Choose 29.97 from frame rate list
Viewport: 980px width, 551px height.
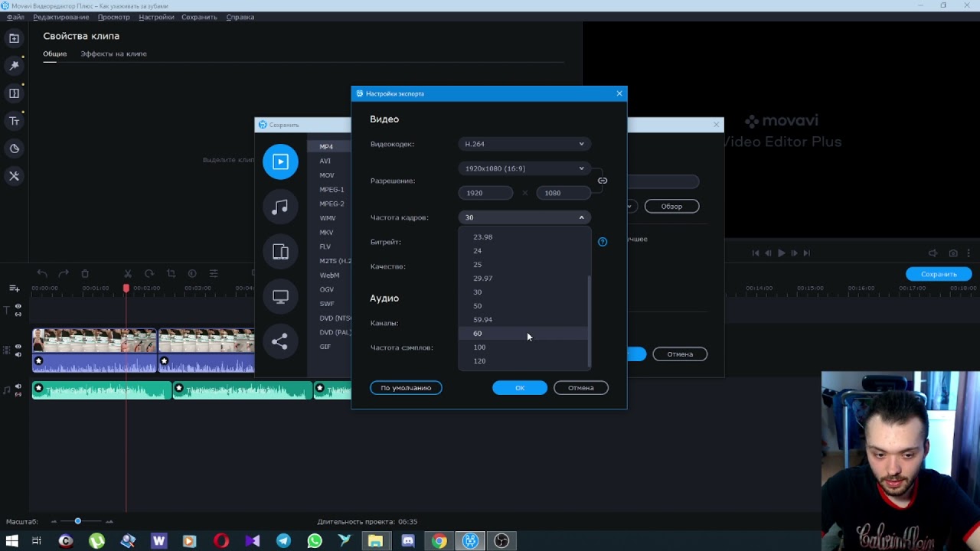tap(523, 279)
